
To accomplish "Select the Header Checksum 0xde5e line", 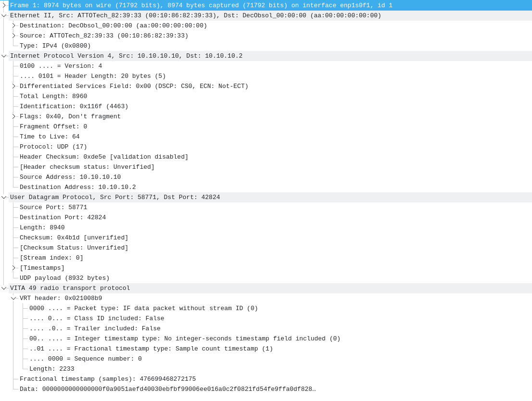I will point(103,157).
